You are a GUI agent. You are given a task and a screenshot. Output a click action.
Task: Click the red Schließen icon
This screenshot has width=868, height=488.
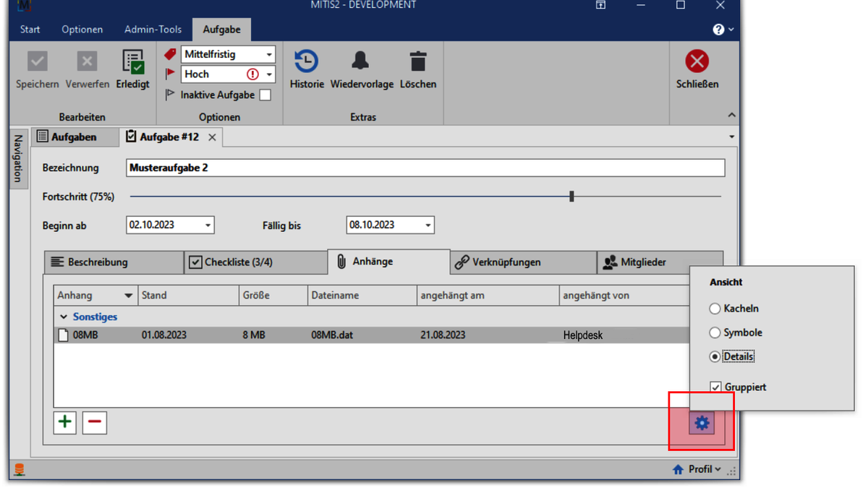pyautogui.click(x=697, y=62)
